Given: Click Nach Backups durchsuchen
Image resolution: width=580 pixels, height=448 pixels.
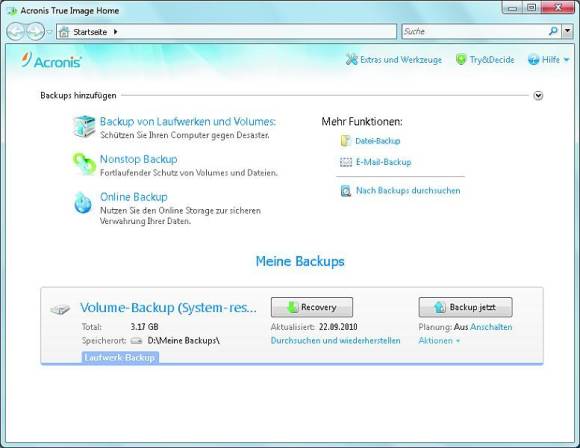Looking at the screenshot, I should [x=408, y=191].
